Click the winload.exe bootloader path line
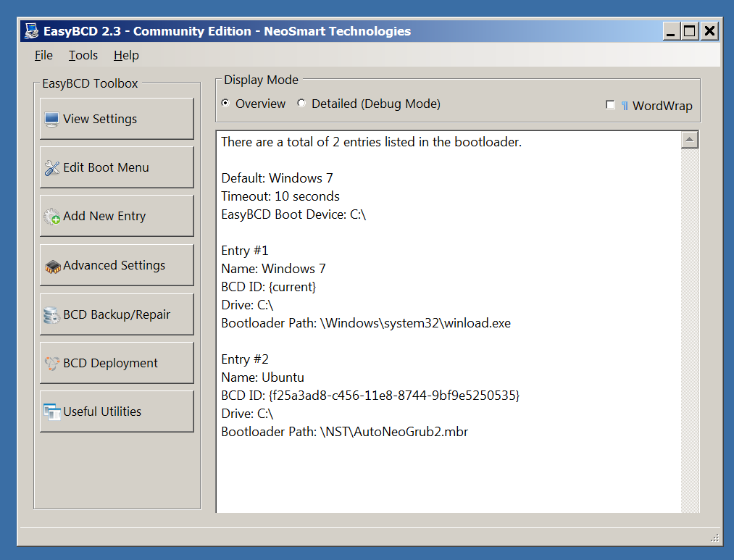The image size is (734, 560). [366, 323]
